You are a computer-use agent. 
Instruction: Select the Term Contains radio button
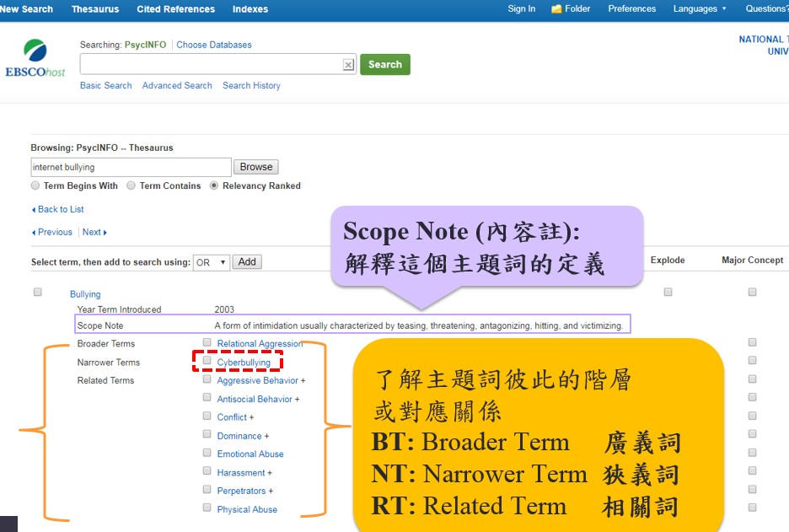pos(131,185)
